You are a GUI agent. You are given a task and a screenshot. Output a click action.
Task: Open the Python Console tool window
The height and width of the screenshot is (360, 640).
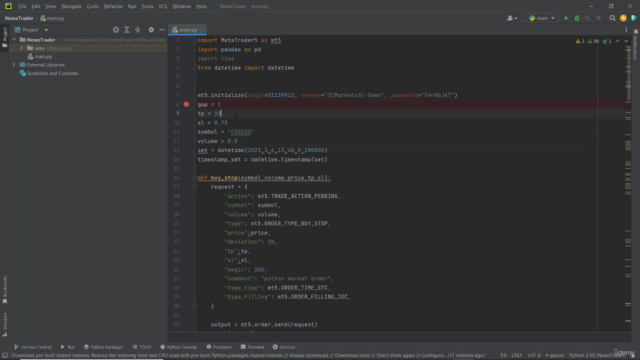[x=178, y=347]
